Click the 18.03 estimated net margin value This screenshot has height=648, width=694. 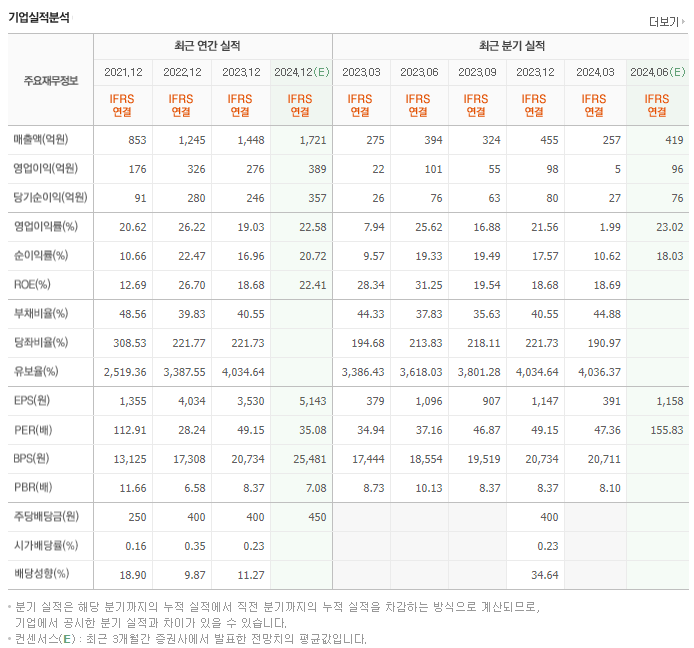[x=670, y=256]
